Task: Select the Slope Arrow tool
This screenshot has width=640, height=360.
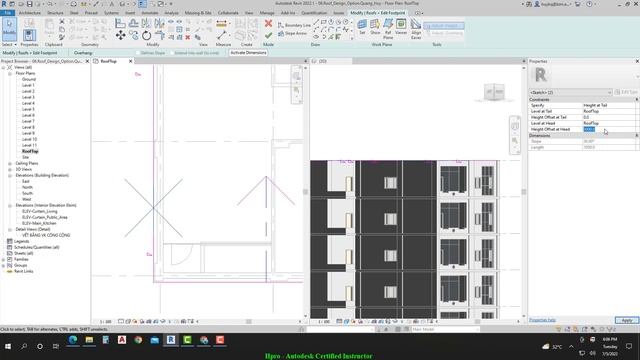Action: pyautogui.click(x=292, y=33)
